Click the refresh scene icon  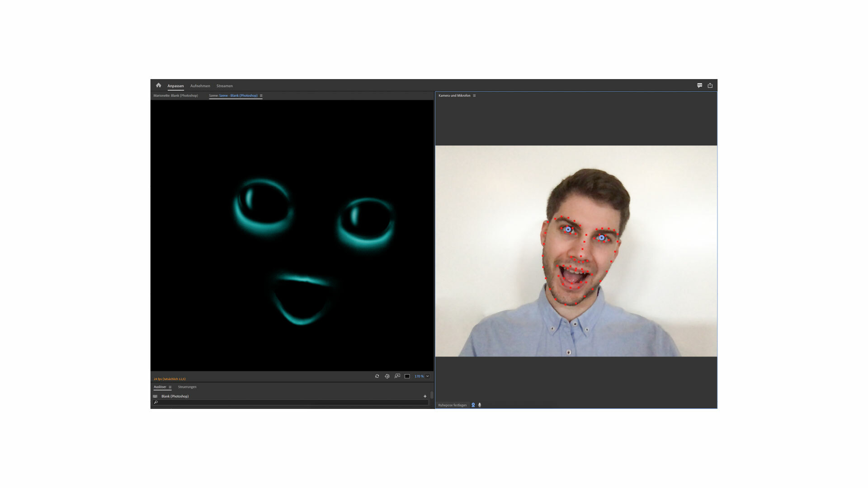(x=377, y=376)
